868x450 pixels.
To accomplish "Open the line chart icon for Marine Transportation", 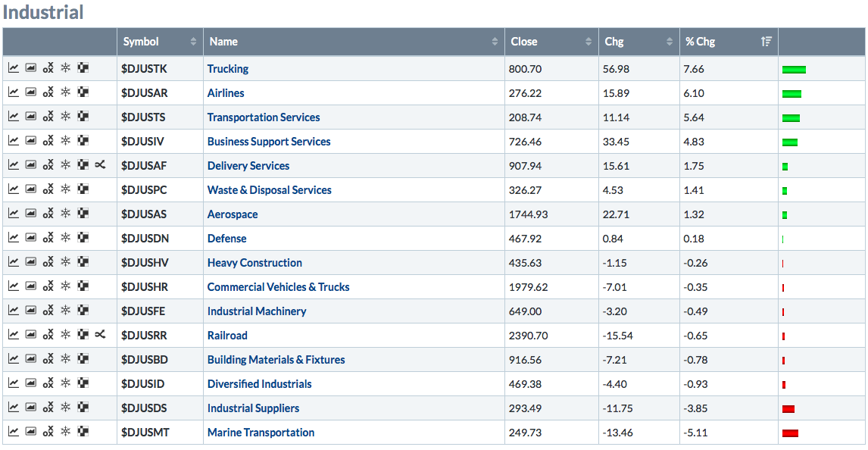I will pyautogui.click(x=14, y=432).
